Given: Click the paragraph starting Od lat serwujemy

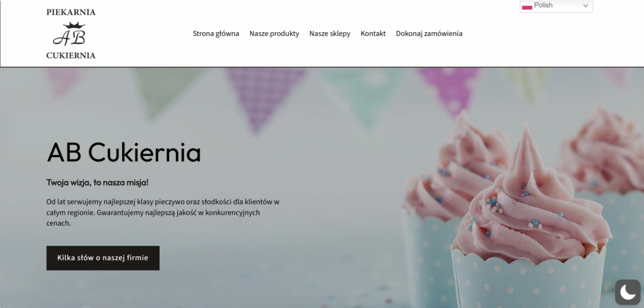Looking at the screenshot, I should (x=163, y=212).
